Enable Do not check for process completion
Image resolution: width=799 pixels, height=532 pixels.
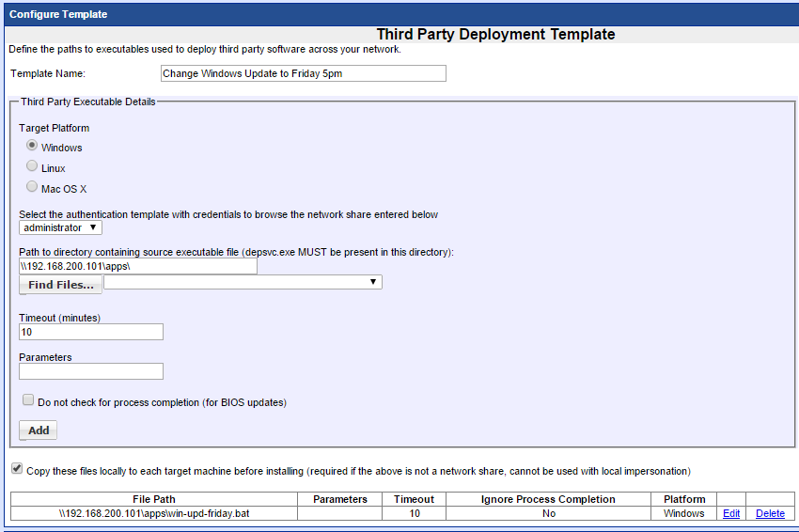click(x=28, y=400)
